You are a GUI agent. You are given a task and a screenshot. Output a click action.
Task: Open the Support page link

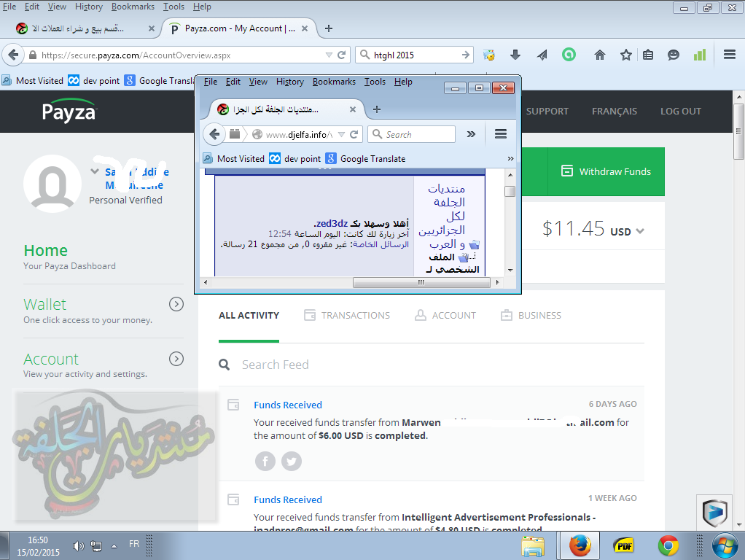[547, 112]
